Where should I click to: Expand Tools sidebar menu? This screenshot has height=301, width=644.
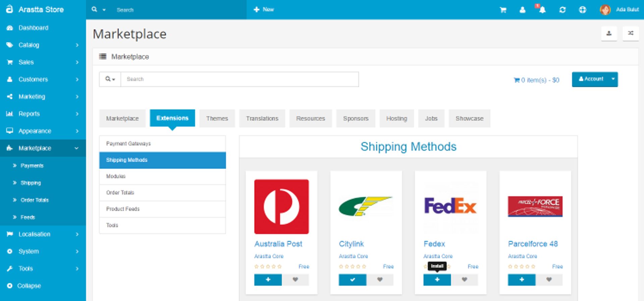coord(43,268)
